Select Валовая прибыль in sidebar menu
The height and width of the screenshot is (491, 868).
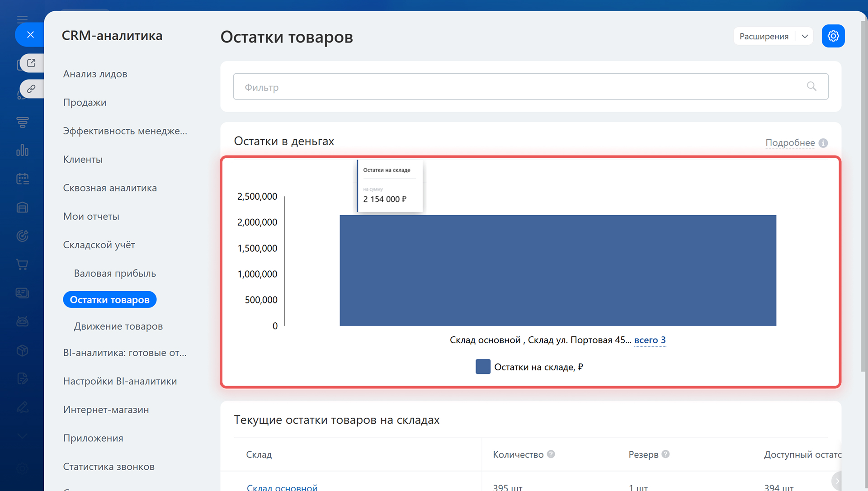(x=115, y=273)
